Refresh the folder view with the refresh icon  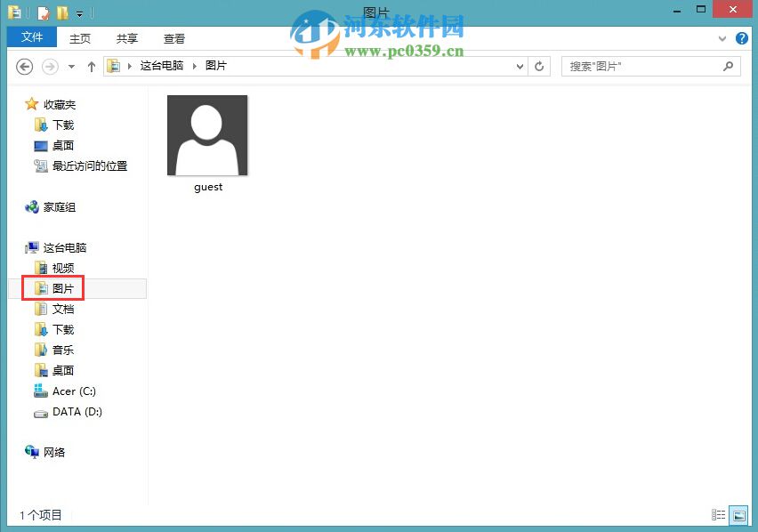[x=539, y=66]
